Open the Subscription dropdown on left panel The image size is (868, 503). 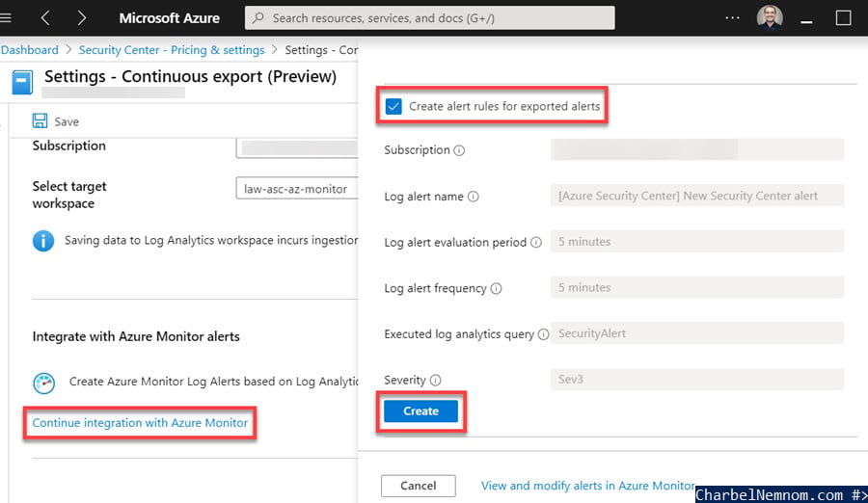[297, 147]
